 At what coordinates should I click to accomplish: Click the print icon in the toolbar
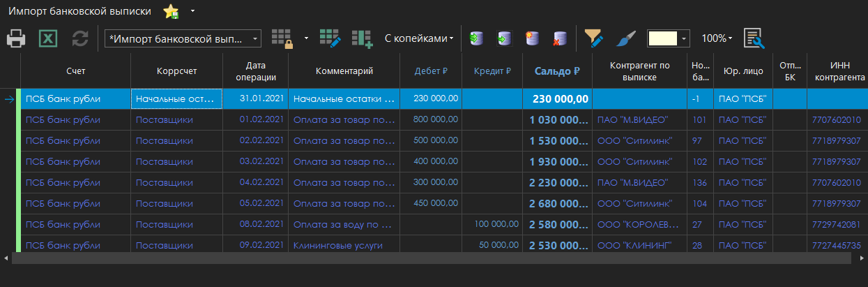[x=16, y=38]
